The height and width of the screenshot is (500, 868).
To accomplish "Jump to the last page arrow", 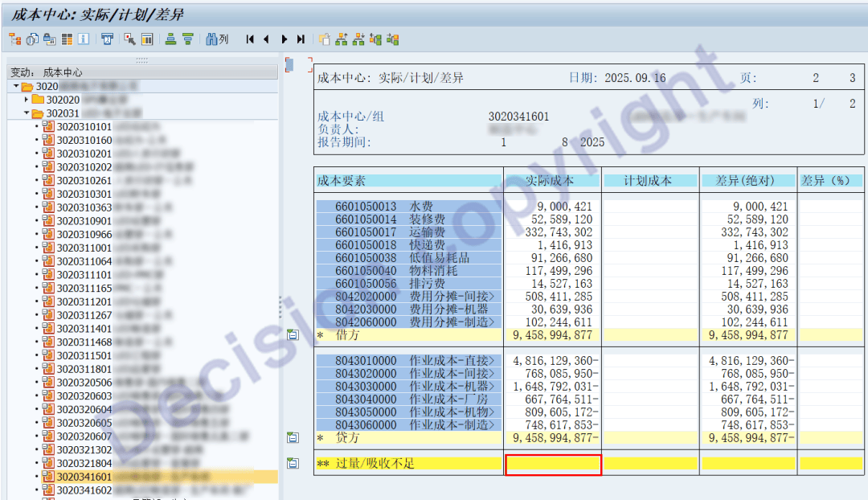I will pos(301,39).
